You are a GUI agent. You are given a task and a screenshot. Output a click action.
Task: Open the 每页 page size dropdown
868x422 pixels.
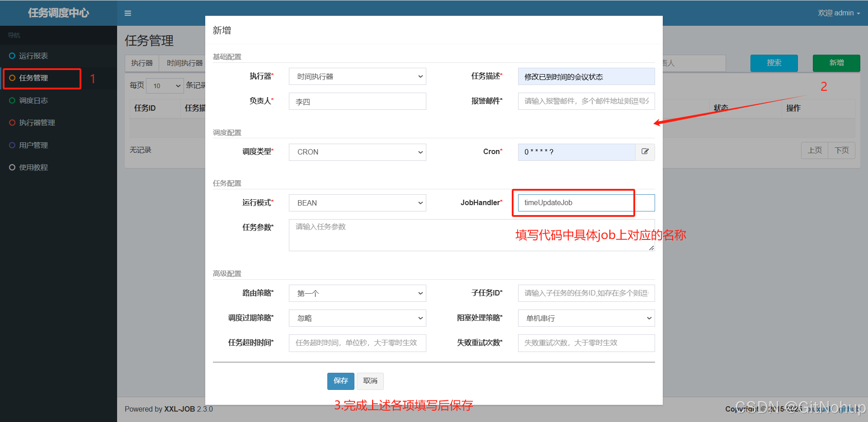tap(166, 85)
